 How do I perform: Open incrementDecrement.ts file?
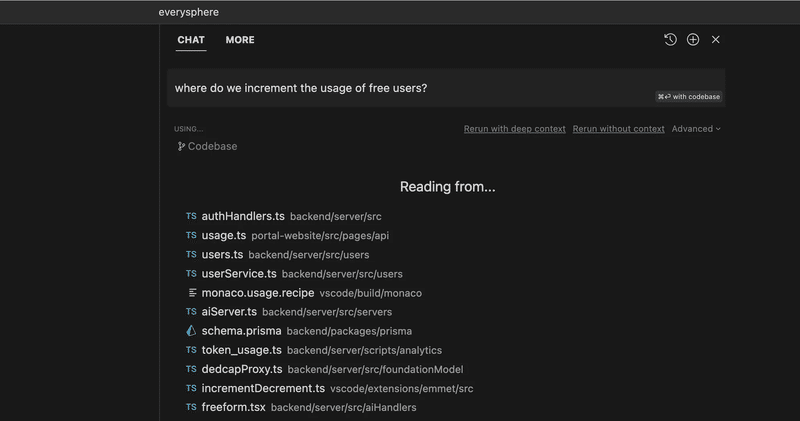(263, 388)
